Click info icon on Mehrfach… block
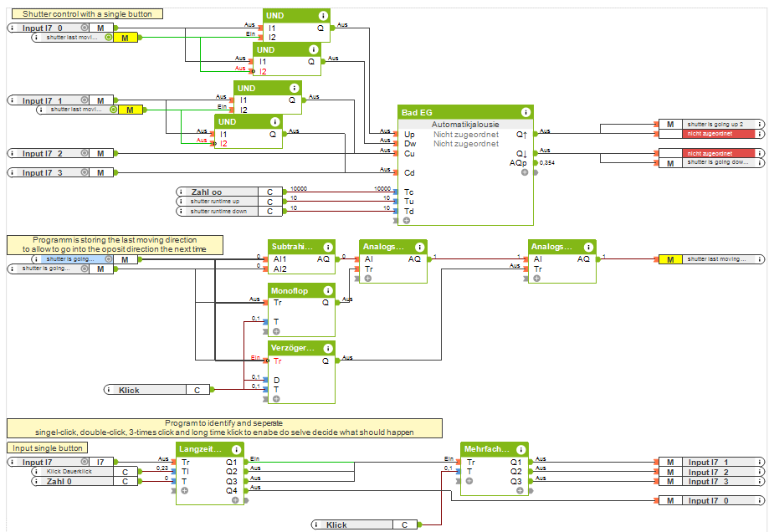 point(520,449)
